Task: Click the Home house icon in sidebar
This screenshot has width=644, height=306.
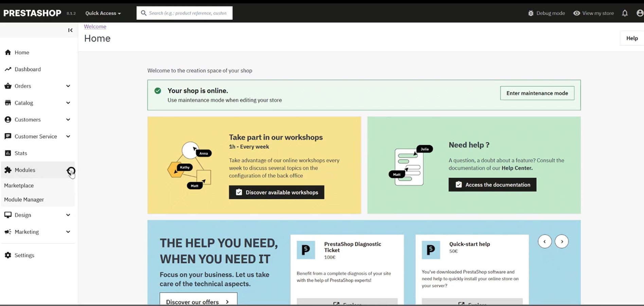Action: [8, 52]
